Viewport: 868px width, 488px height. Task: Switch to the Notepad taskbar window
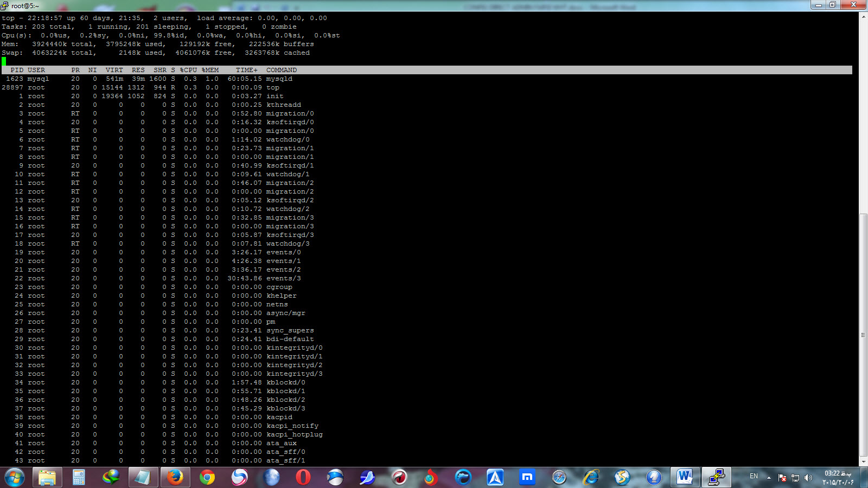143,478
